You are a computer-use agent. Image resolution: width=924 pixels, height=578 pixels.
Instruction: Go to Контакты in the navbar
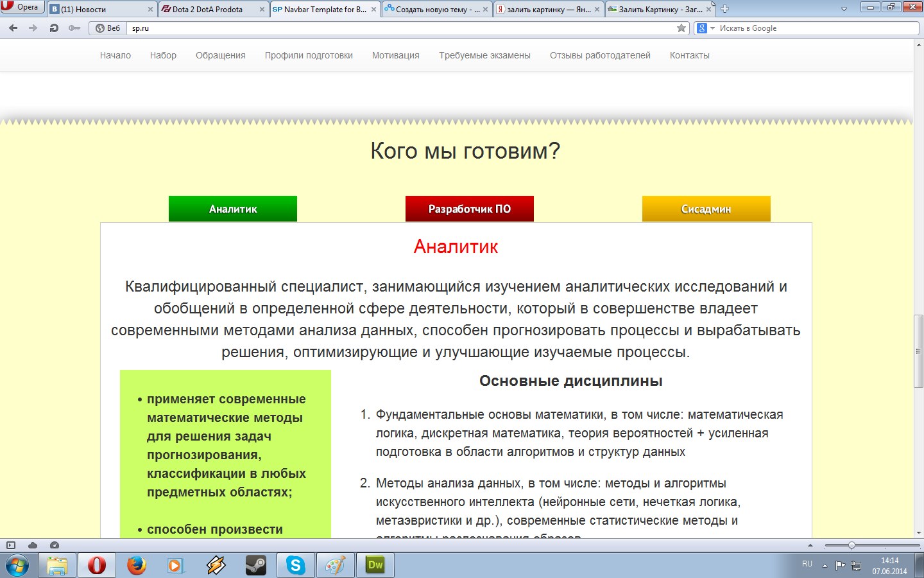click(x=690, y=55)
